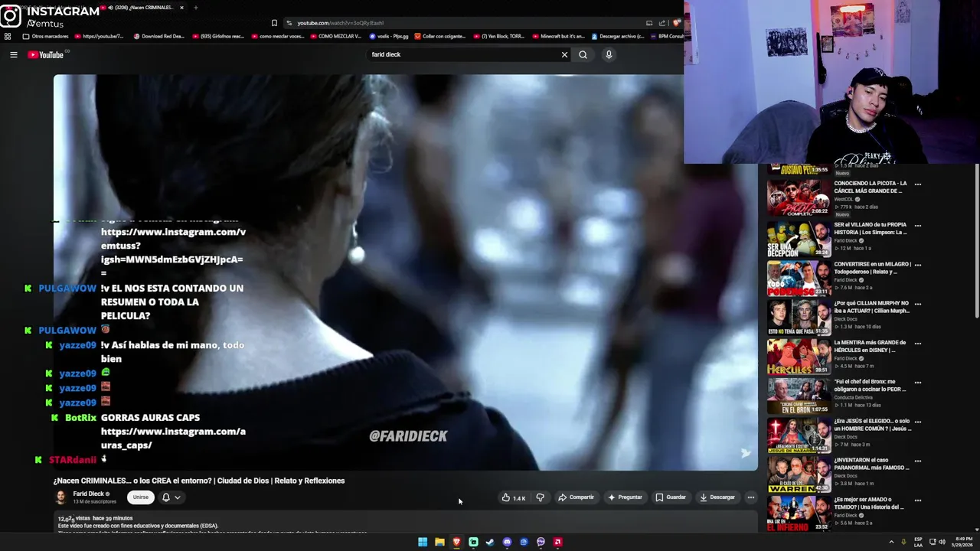The image size is (980, 551).
Task: Open the 'como mezclar voces...' bookmark
Action: tap(277, 36)
